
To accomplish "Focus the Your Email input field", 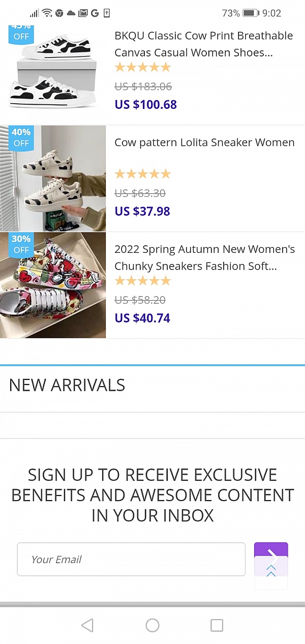I will click(131, 560).
